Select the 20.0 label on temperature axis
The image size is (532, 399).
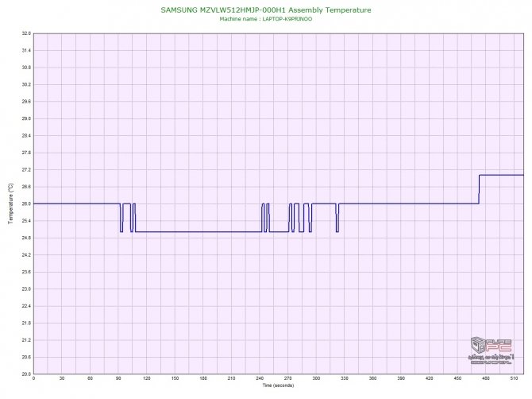26,374
